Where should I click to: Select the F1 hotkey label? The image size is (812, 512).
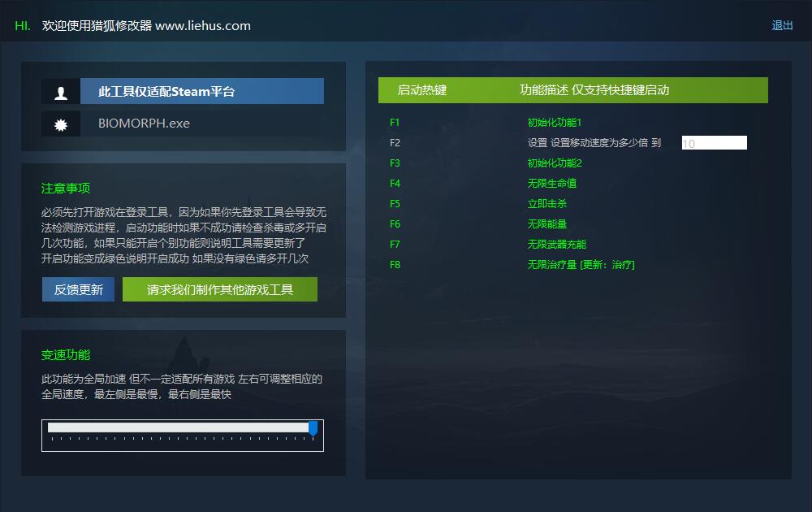tap(395, 122)
